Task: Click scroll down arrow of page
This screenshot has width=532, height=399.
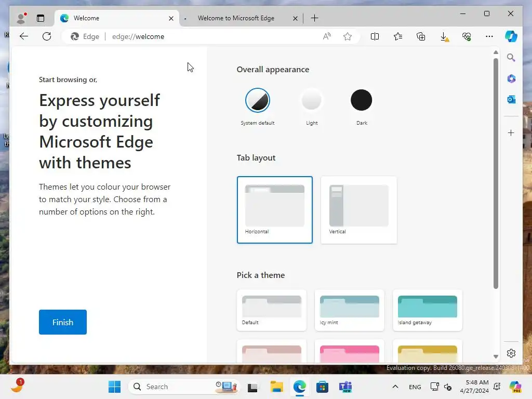Action: click(x=496, y=356)
